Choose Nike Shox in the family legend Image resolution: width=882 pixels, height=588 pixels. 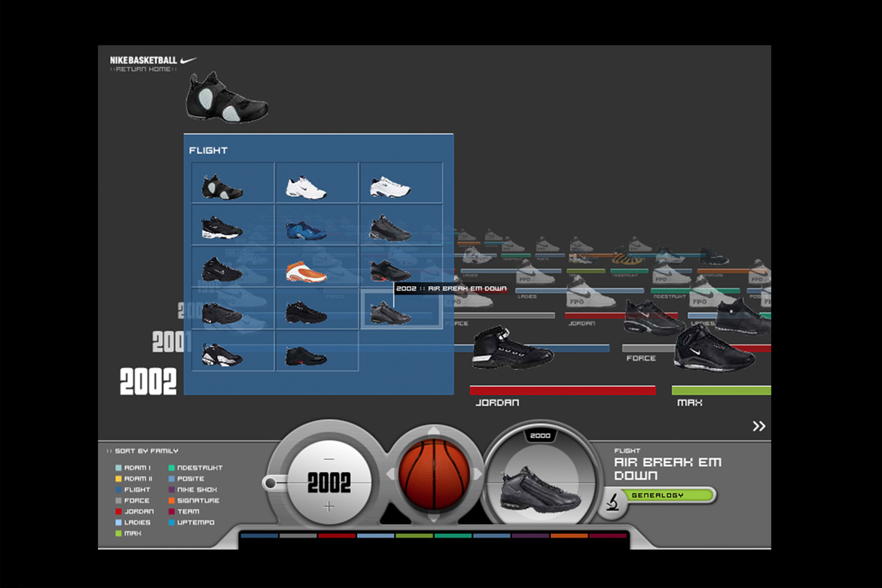pyautogui.click(x=192, y=489)
